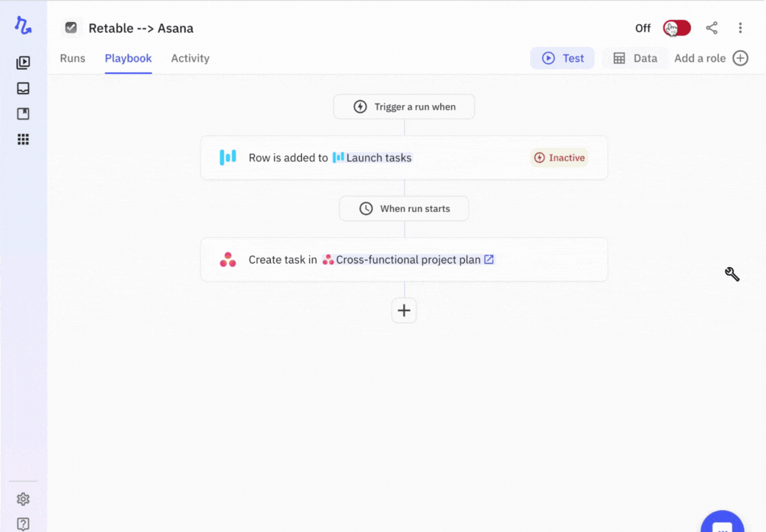Open the 'Trigger a run when' selector
The width and height of the screenshot is (766, 532).
(404, 106)
